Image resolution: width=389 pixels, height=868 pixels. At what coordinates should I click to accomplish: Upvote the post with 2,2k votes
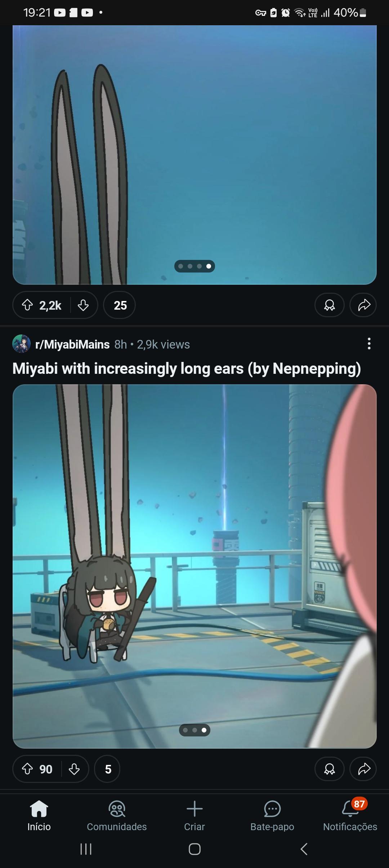coord(28,305)
